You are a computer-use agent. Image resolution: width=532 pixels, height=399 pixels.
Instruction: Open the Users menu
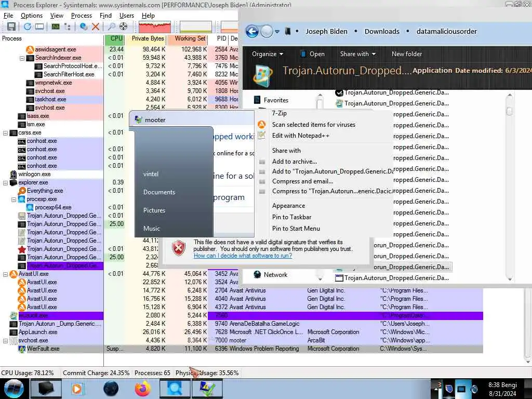[x=127, y=16]
